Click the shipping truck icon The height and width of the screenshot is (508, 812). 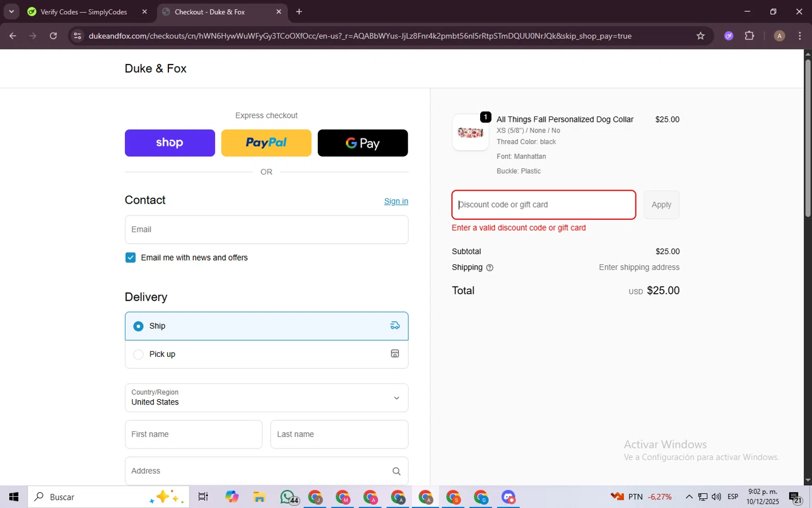395,325
